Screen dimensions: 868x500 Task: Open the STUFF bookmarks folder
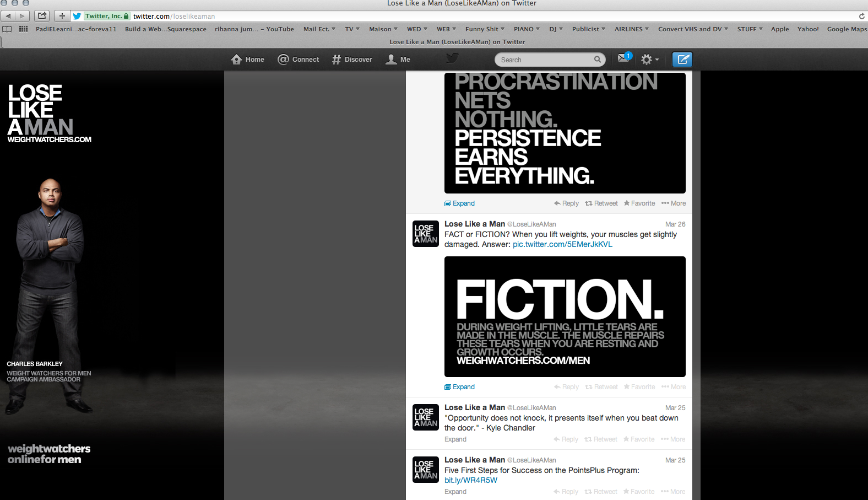point(750,29)
